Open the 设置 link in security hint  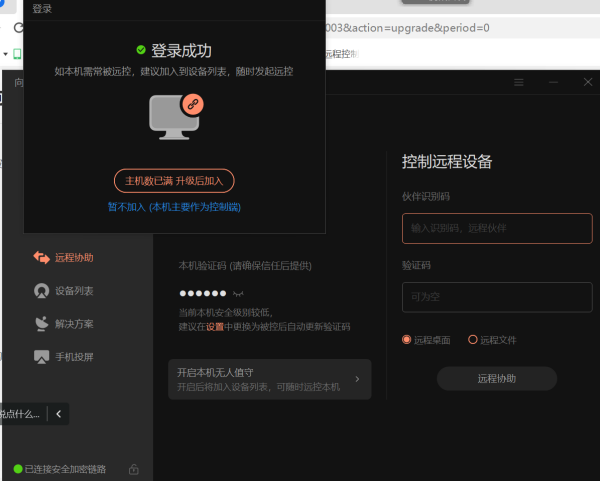[x=214, y=327]
